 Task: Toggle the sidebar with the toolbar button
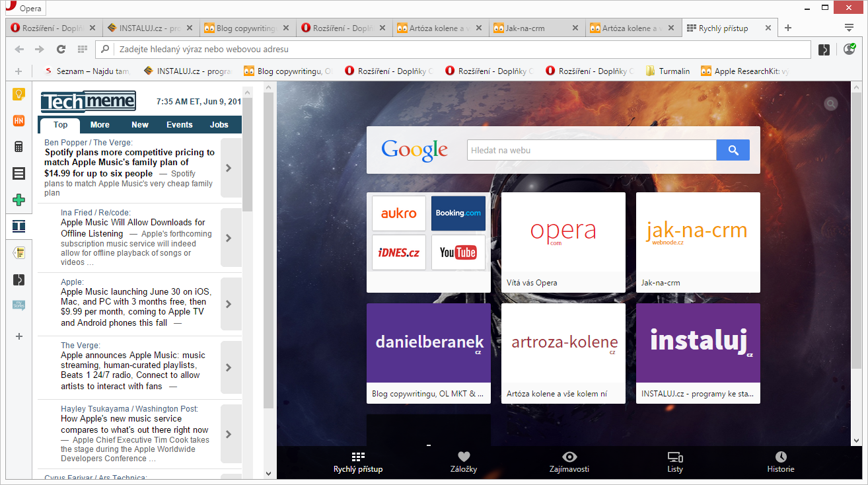pos(824,50)
